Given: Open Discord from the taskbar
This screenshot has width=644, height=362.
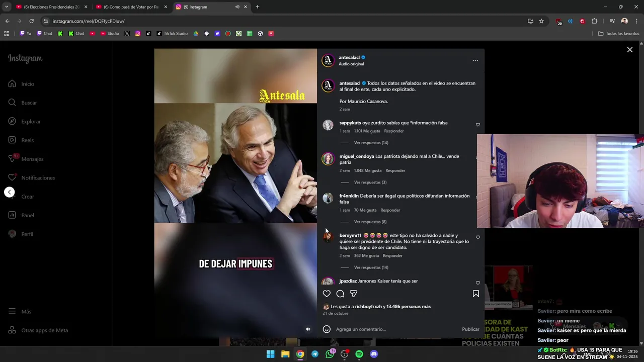Looking at the screenshot, I should (374, 354).
